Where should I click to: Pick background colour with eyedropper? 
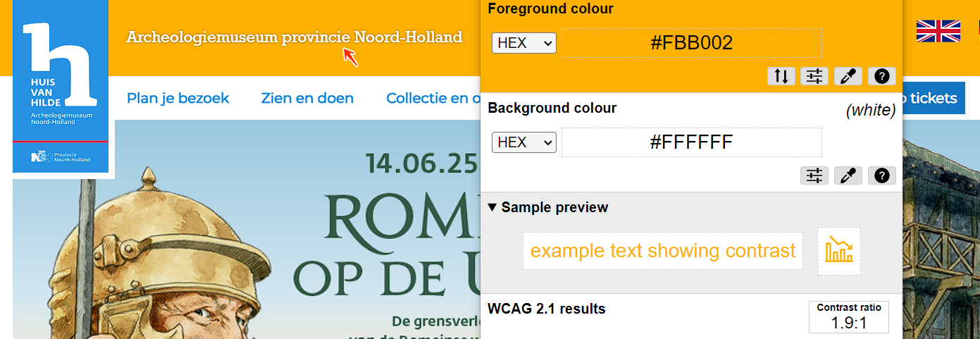click(848, 175)
